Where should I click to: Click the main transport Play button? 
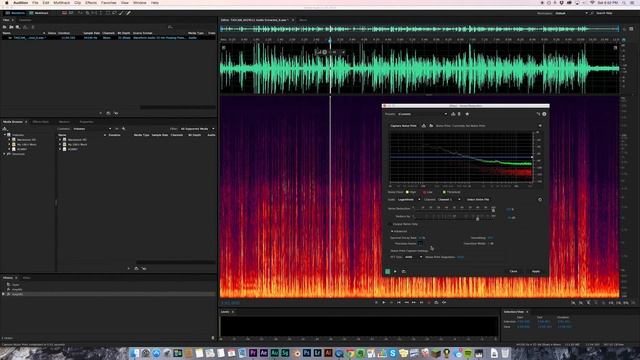click(384, 302)
